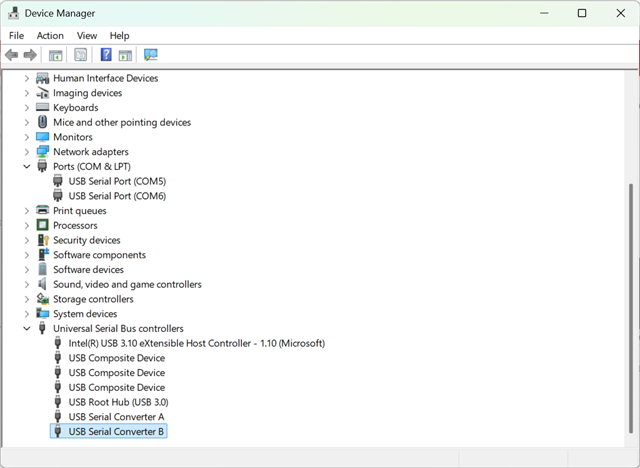Expand Mice and other pointing devices
Viewport: 640px width, 468px height.
pos(27,122)
